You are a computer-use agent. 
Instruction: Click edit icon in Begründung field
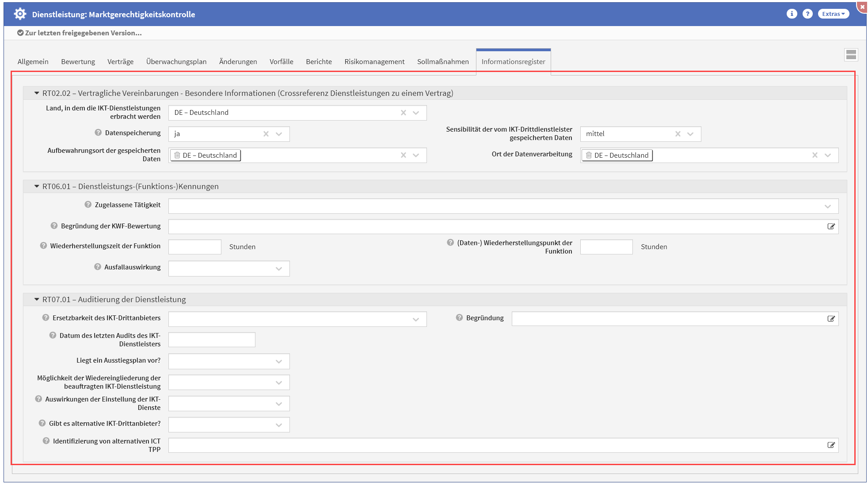831,318
